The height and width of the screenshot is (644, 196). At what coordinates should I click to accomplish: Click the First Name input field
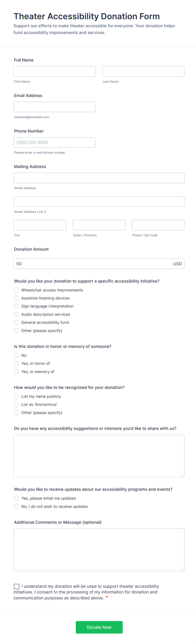(x=55, y=71)
